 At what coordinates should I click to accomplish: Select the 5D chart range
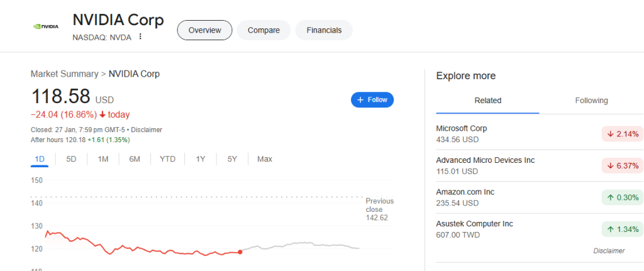[72, 159]
